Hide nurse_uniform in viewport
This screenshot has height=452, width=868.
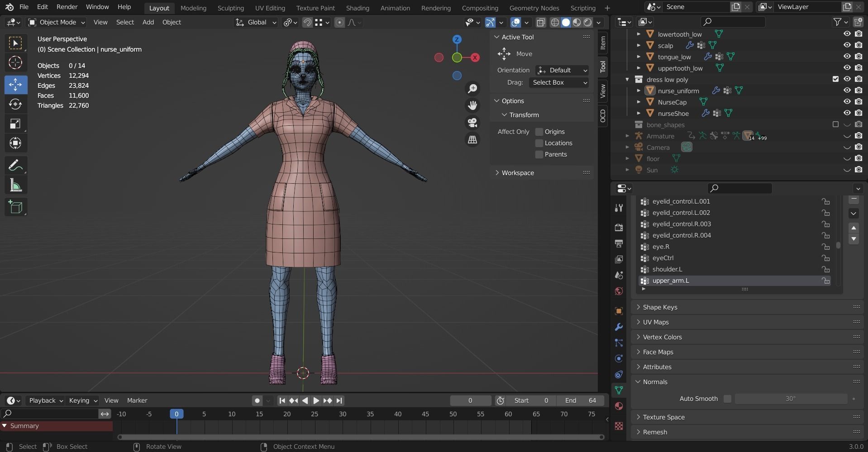tap(847, 90)
